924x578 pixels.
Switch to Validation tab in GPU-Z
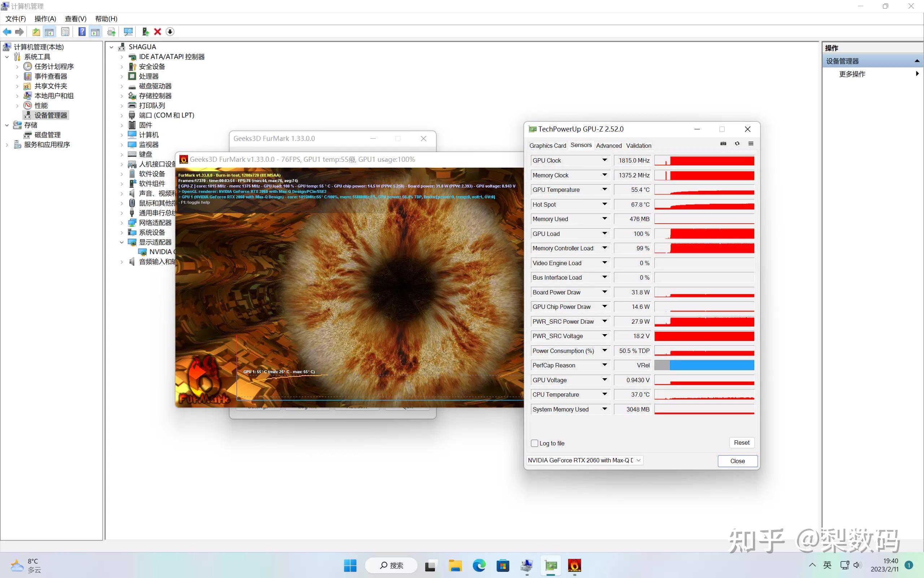[x=638, y=146]
